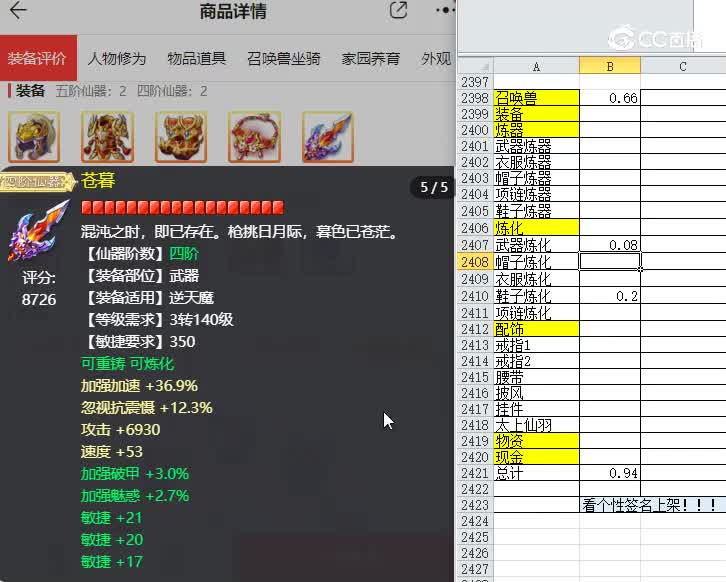The height and width of the screenshot is (582, 726).
Task: Select the armor equipment thumbnail
Action: [x=107, y=137]
